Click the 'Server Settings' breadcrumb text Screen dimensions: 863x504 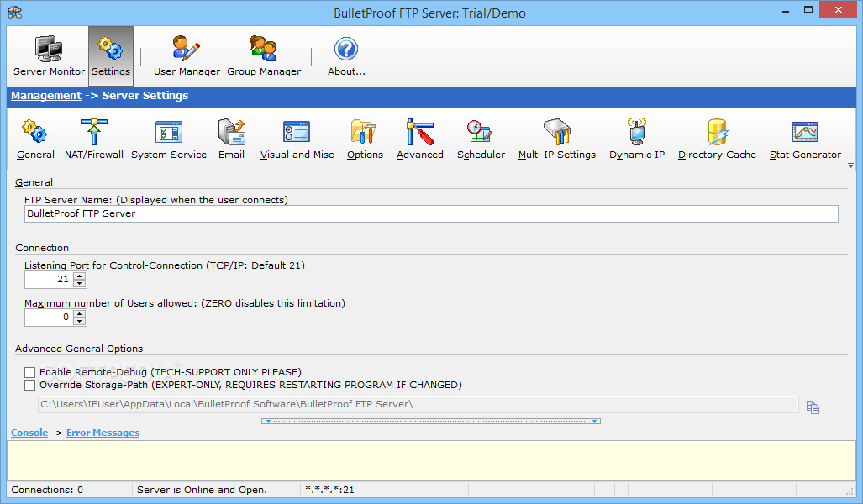[145, 95]
